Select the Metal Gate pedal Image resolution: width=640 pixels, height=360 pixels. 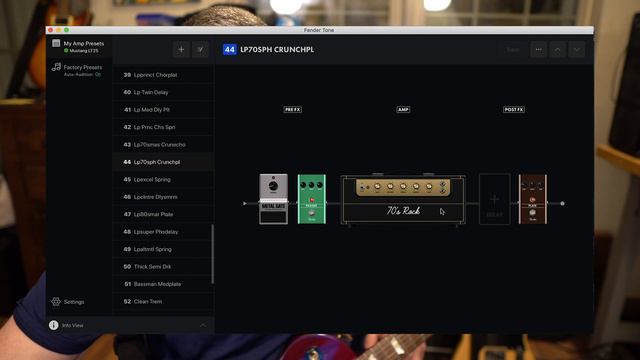[273, 199]
